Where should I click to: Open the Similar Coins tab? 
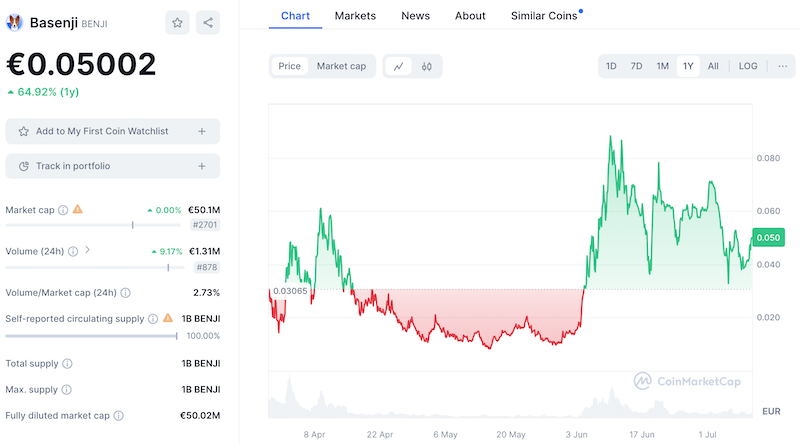[544, 16]
